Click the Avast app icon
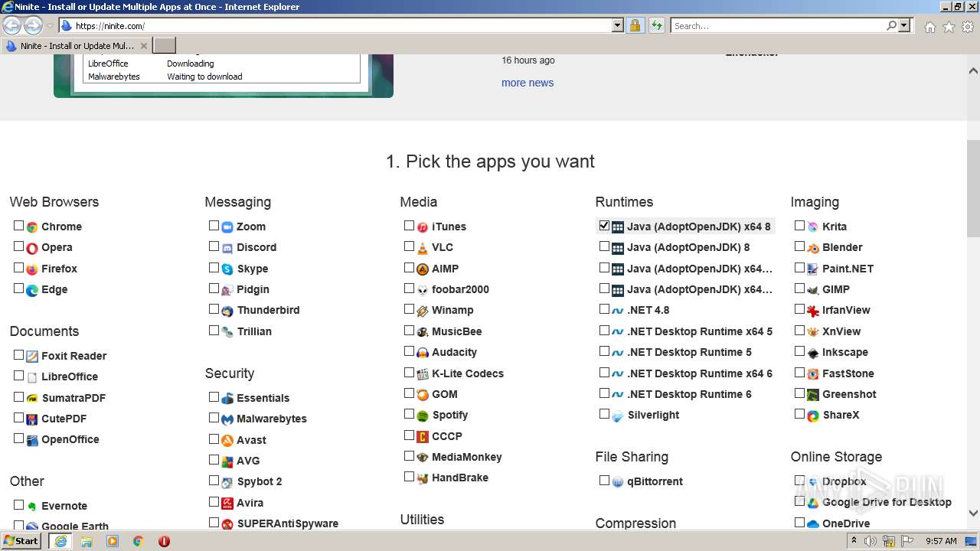This screenshot has height=551, width=980. [x=227, y=440]
